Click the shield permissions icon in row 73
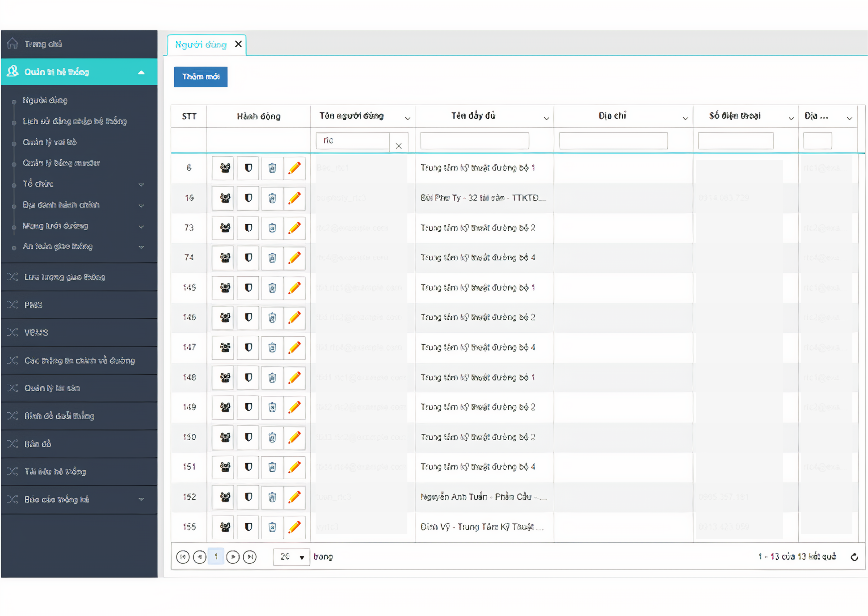Screen dimensions: 868x616 coord(248,228)
